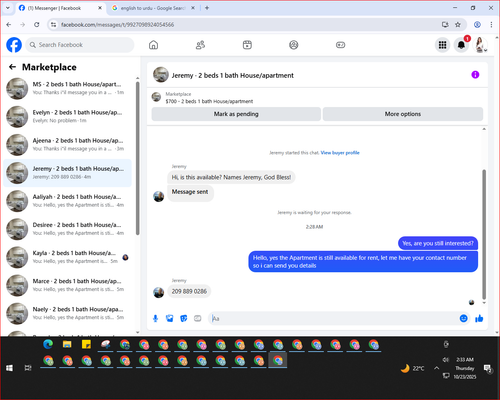The width and height of the screenshot is (500, 400).
Task: Expand the tab search dropdown
Action: 8,8
